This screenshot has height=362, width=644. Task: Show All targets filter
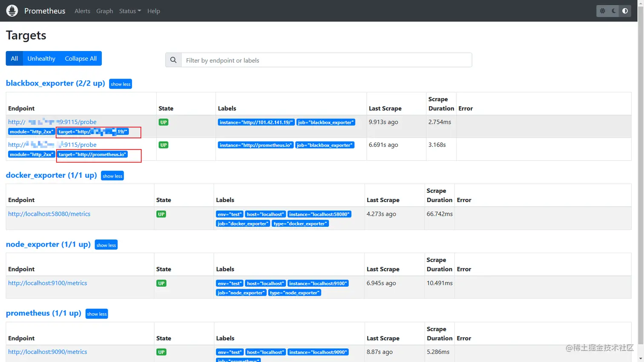tap(14, 58)
